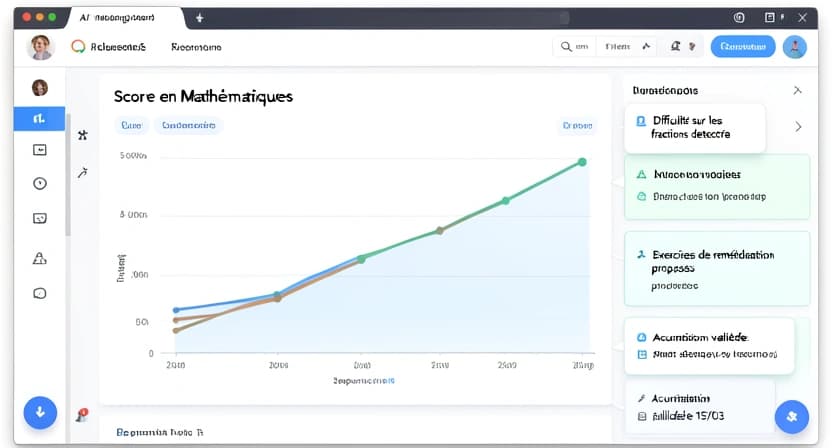832x448 pixels.
Task: Open a new browser tab with plus button
Action: (x=199, y=18)
